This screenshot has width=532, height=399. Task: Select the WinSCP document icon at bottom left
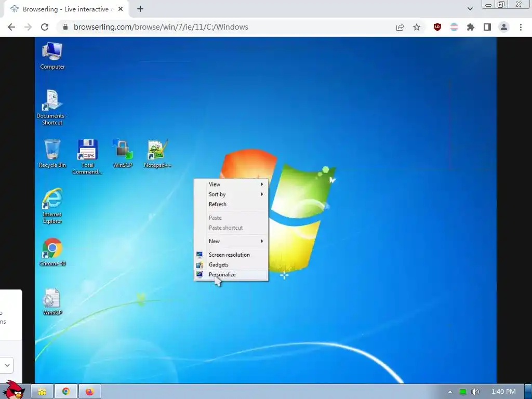click(52, 302)
